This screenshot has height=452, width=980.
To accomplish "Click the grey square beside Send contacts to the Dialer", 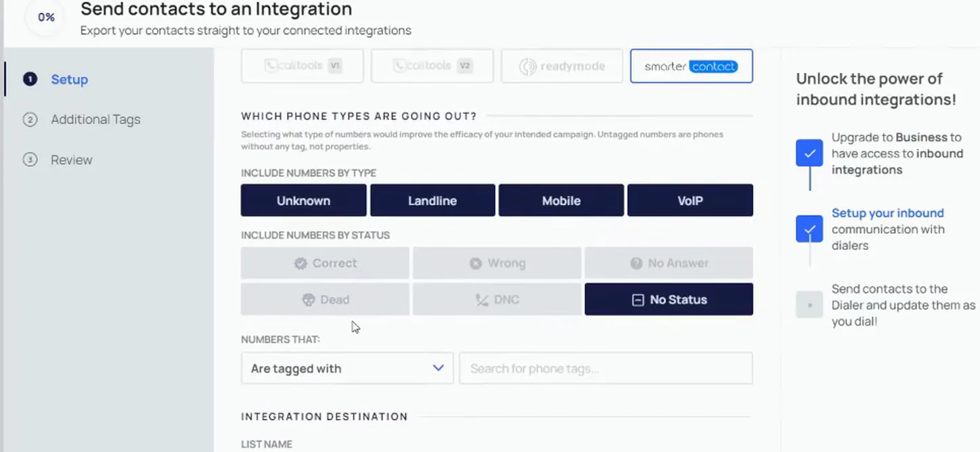I will pos(809,305).
